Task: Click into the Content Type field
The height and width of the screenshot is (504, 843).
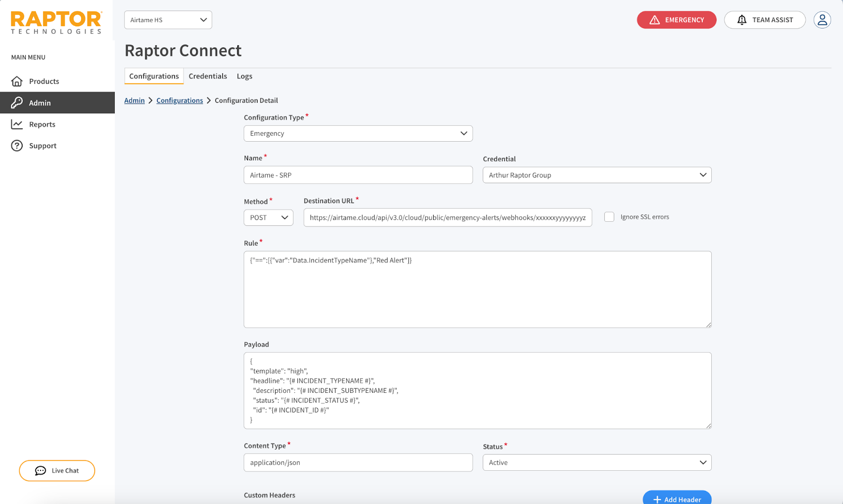Action: pos(358,462)
